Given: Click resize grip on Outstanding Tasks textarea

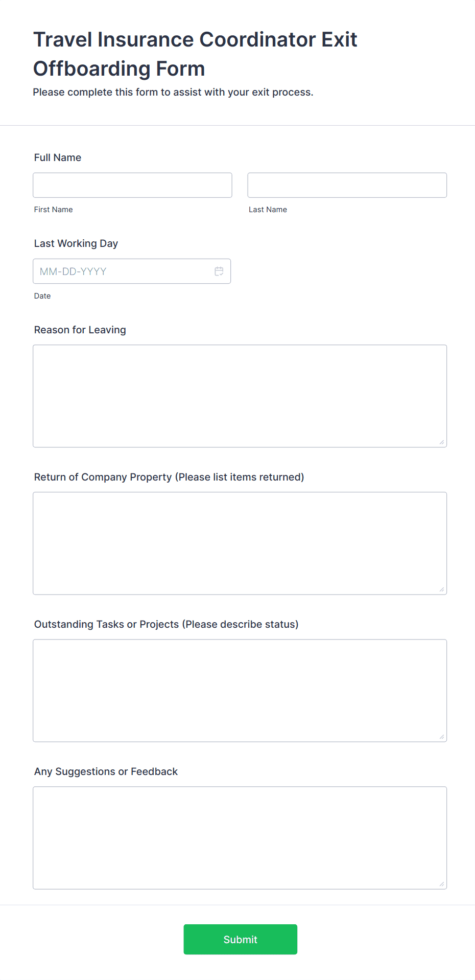Looking at the screenshot, I should coord(442,737).
